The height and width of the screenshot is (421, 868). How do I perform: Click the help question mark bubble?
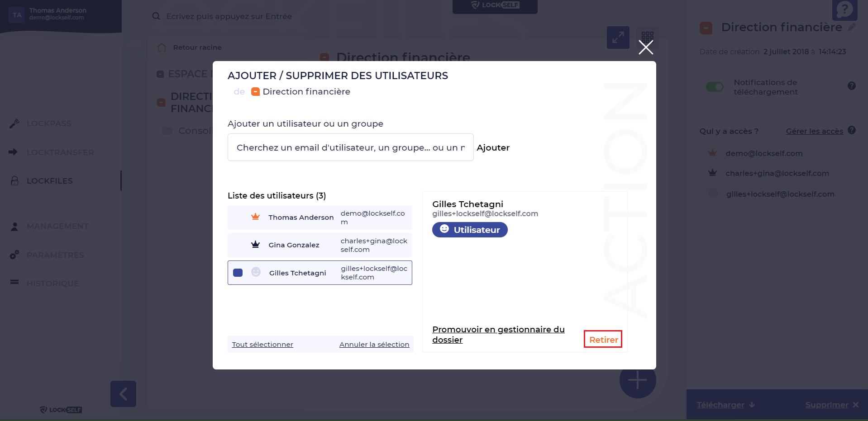tap(844, 9)
